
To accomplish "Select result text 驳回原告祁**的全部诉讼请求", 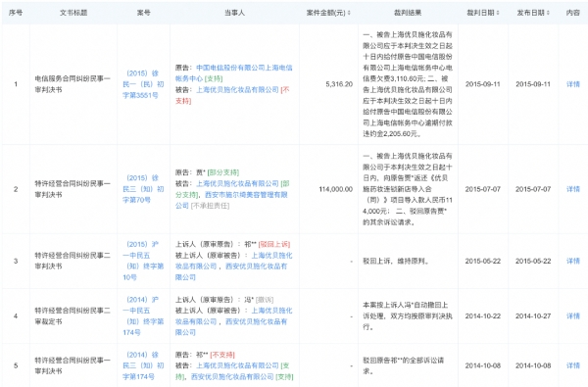I will (404, 365).
